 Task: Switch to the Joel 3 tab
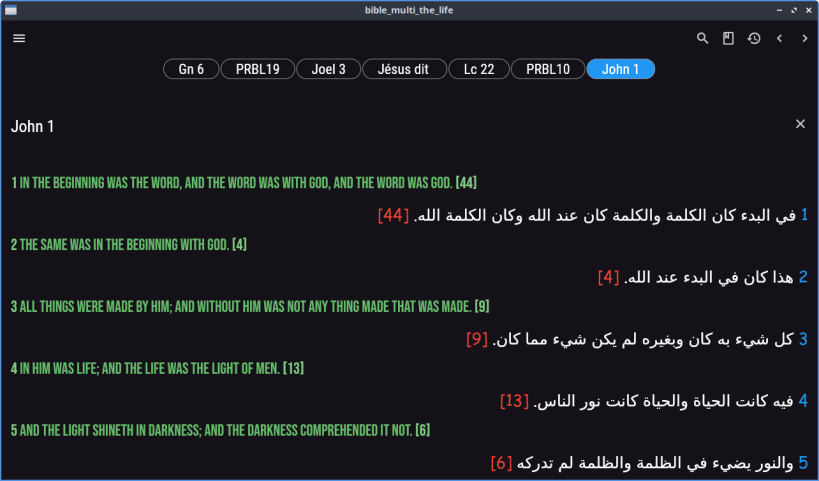[329, 69]
